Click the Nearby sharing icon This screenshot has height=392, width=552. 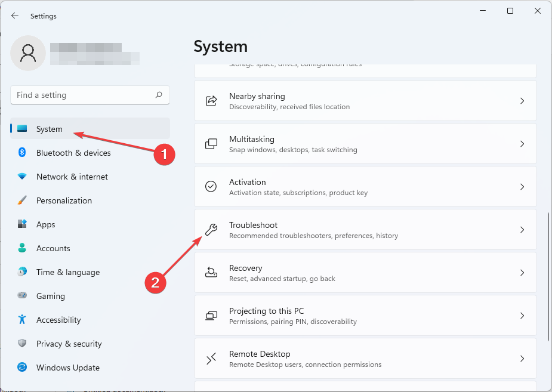[211, 101]
